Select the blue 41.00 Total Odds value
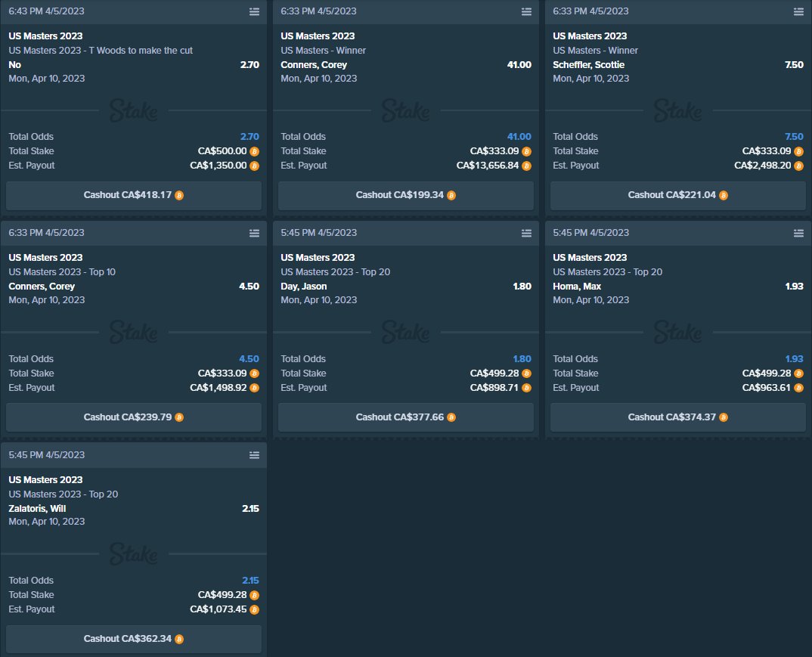 tap(520, 136)
